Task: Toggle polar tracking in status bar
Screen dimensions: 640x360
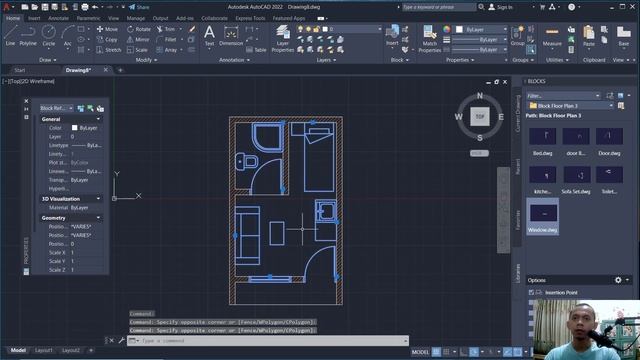Action: [473, 351]
